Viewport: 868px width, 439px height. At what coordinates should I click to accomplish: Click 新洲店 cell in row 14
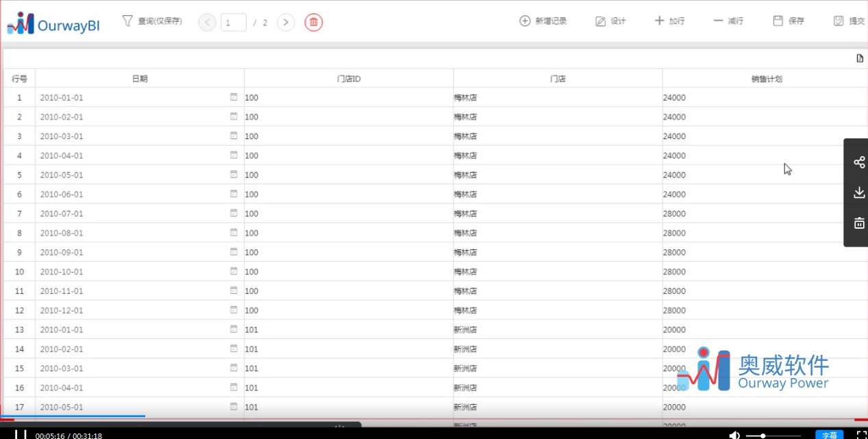point(558,349)
